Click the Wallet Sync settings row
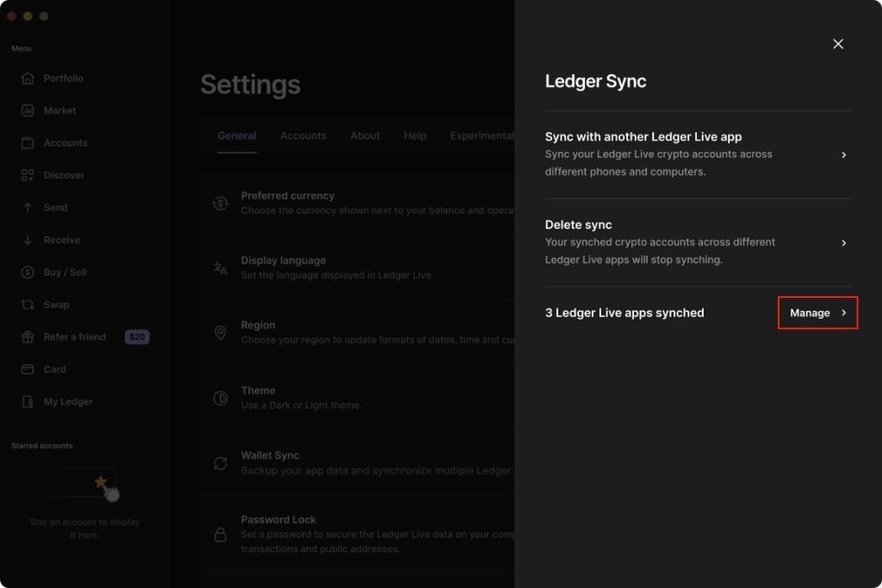The image size is (882, 588). 362,462
